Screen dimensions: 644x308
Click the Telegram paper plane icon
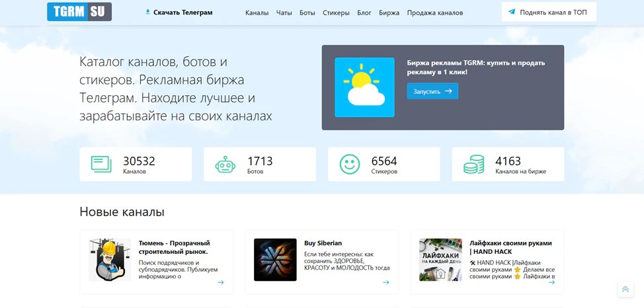pos(512,12)
